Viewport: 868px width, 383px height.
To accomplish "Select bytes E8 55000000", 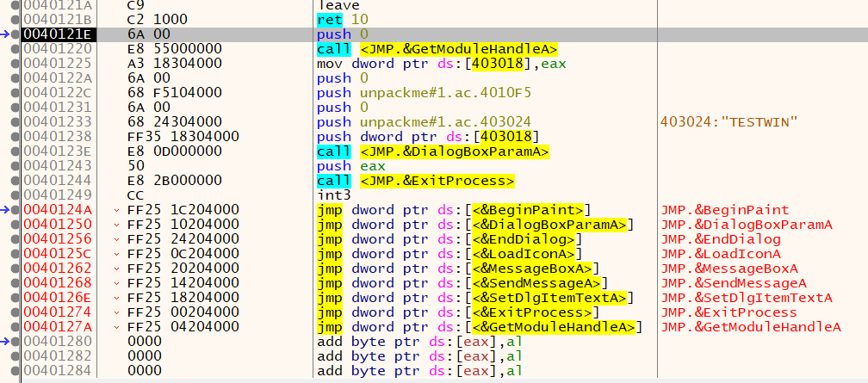I will click(x=175, y=49).
